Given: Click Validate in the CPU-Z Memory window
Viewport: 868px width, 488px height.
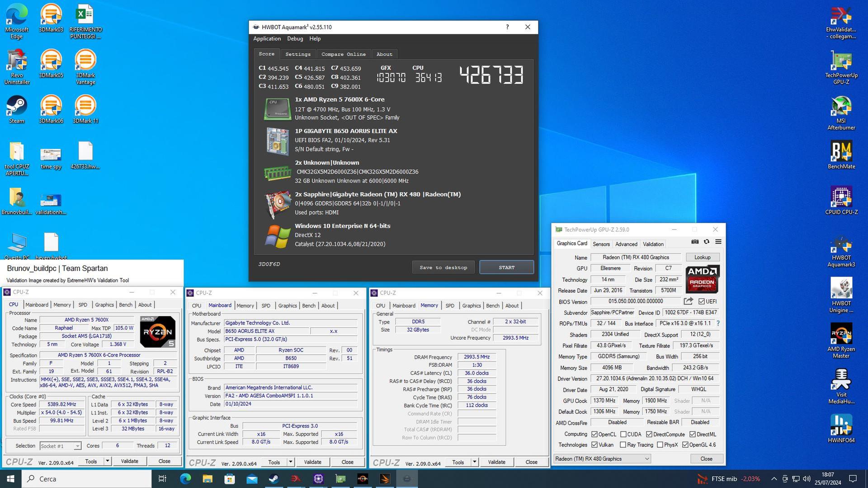Looking at the screenshot, I should coord(496,462).
